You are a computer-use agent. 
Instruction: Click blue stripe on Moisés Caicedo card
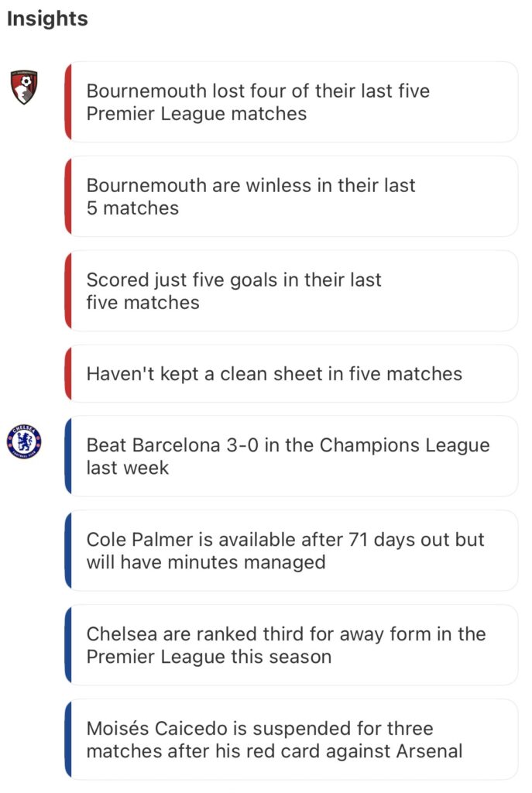68,740
